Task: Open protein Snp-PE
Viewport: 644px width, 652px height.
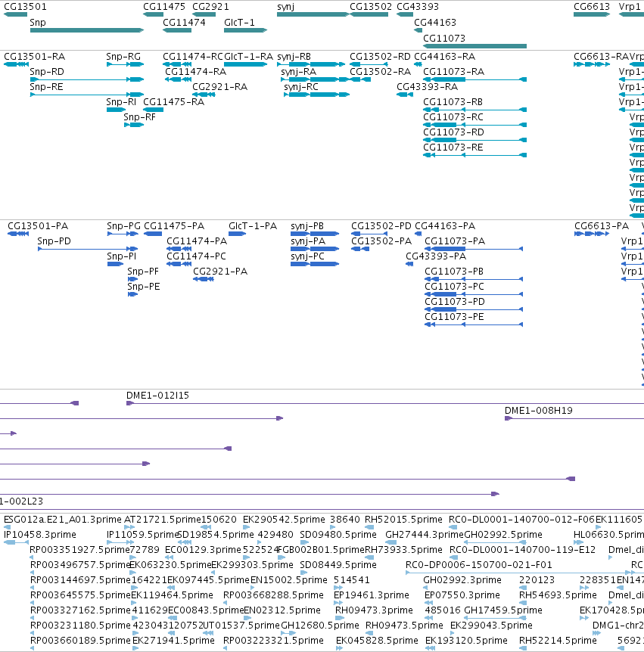Action: [x=132, y=294]
